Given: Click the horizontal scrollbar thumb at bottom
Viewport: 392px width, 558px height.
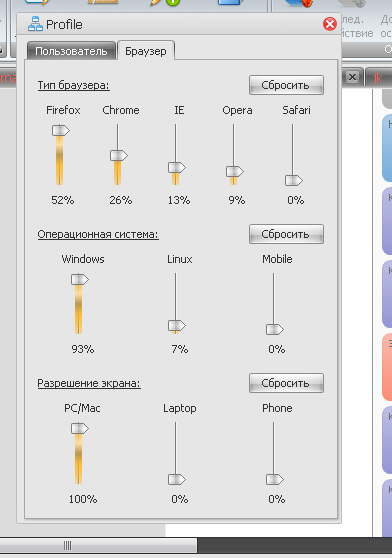Looking at the screenshot, I should pos(98,545).
